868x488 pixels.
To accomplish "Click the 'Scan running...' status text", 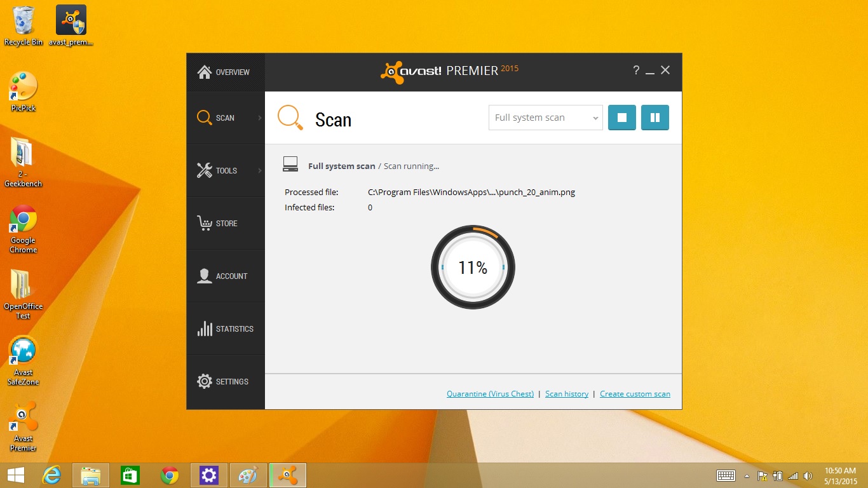I will (411, 166).
